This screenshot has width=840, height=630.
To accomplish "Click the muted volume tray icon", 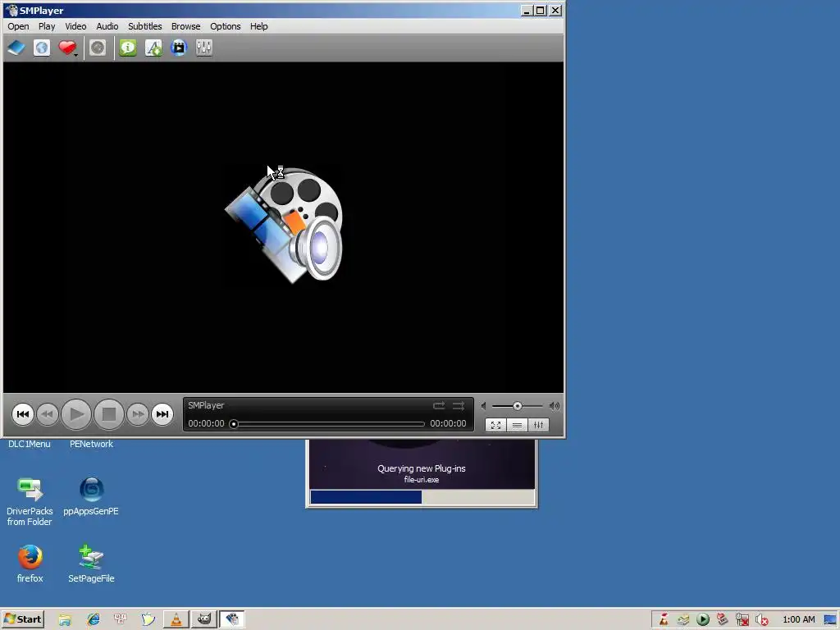I will (762, 620).
